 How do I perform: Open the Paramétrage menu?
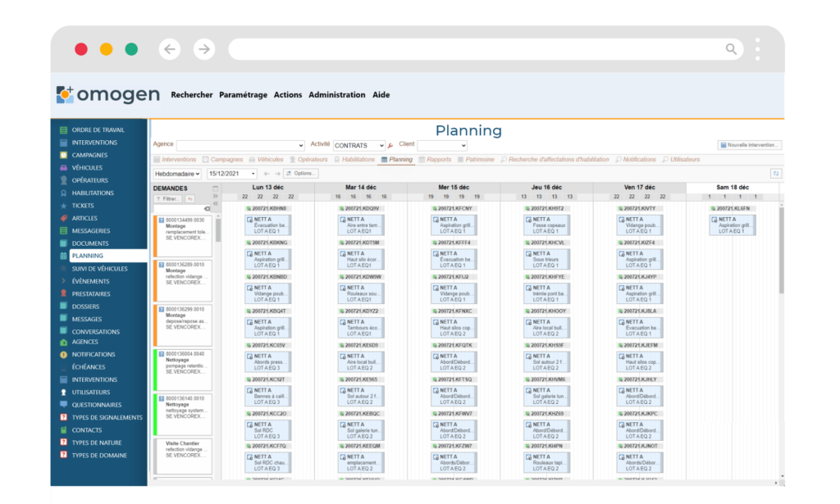[x=243, y=95]
